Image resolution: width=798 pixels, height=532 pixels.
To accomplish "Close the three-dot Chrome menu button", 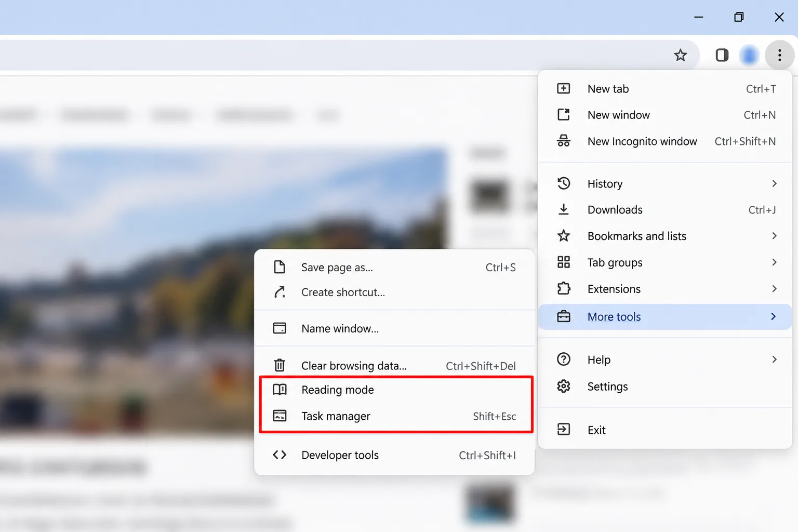I will pos(779,55).
